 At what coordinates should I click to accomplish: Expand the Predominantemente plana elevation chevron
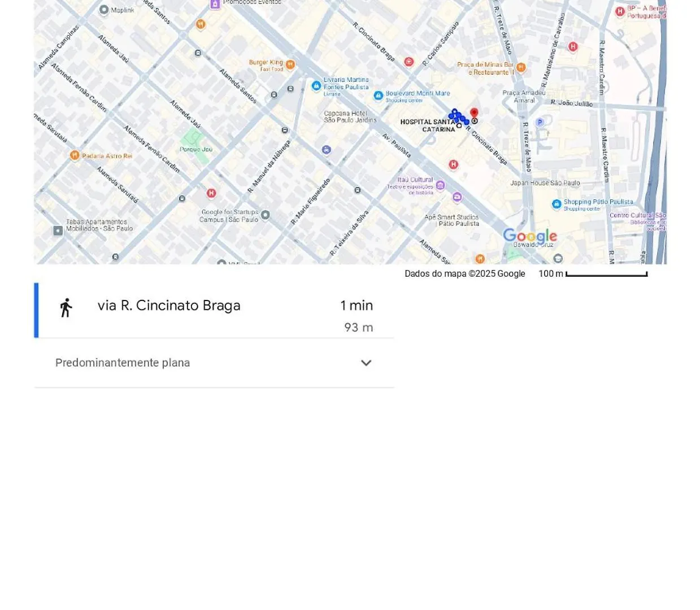click(366, 363)
